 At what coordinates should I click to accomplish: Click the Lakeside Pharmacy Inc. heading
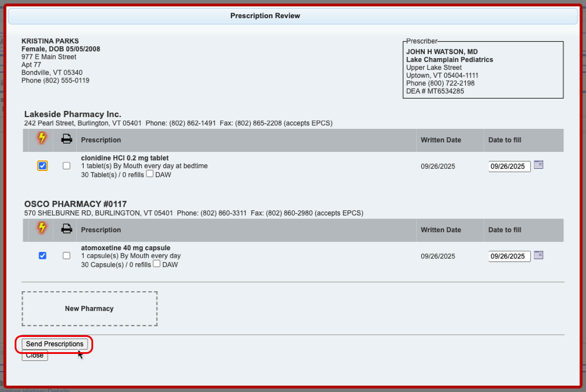coord(73,114)
